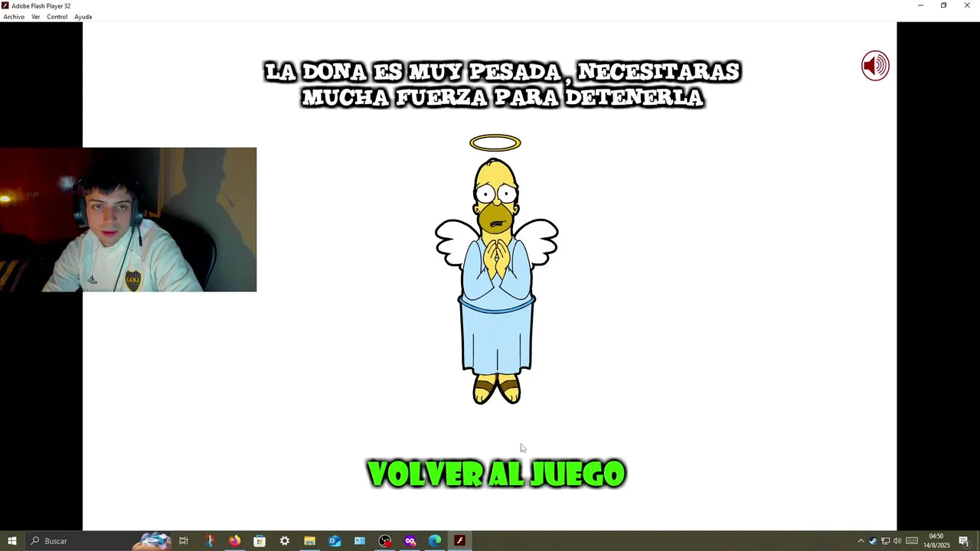The height and width of the screenshot is (551, 980).
Task: Open system volume in the tray
Action: click(x=897, y=541)
